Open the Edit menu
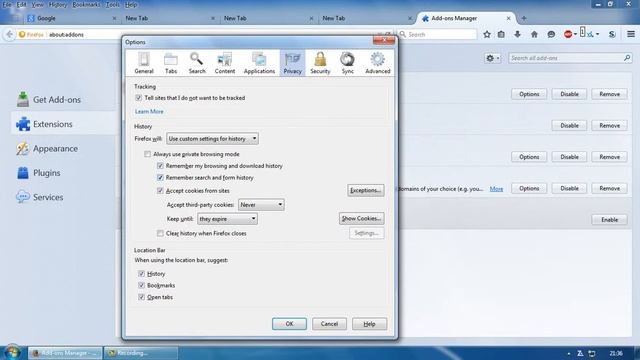This screenshot has width=640, height=360. point(21,5)
